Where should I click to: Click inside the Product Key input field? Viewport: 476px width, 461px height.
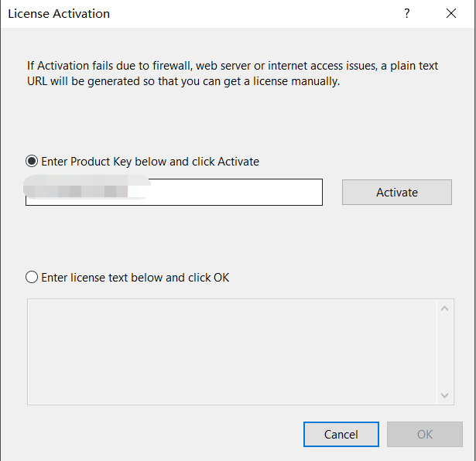coord(174,192)
